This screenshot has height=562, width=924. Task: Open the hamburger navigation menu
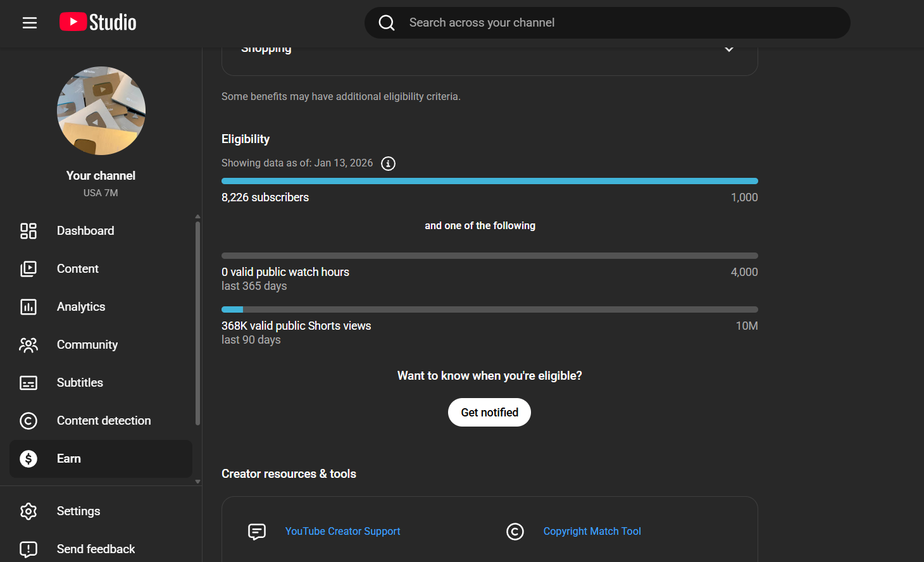click(30, 23)
